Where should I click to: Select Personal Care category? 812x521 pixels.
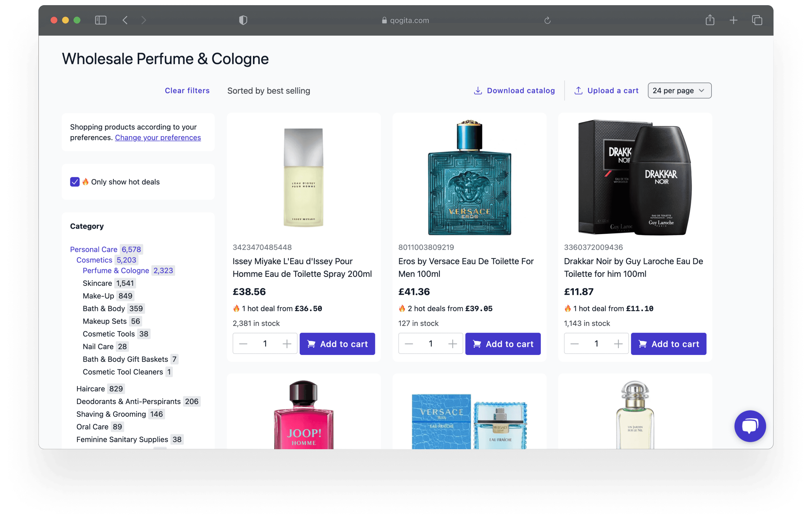point(94,249)
